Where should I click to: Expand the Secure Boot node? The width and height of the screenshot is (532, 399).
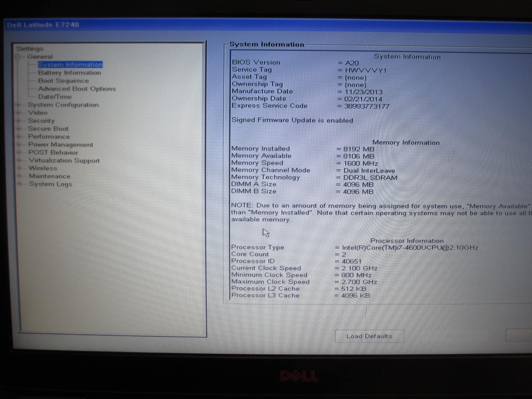tap(19, 129)
